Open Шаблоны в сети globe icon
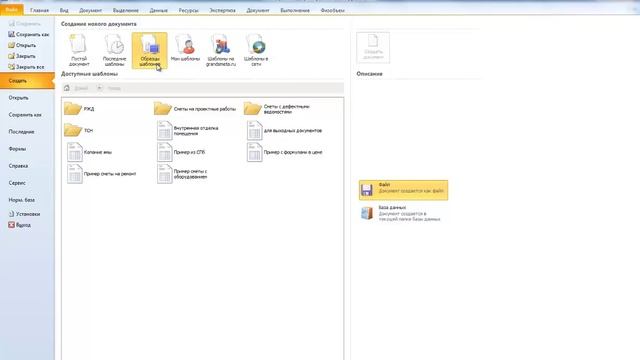Screen dimensions: 640x360 coord(256,50)
